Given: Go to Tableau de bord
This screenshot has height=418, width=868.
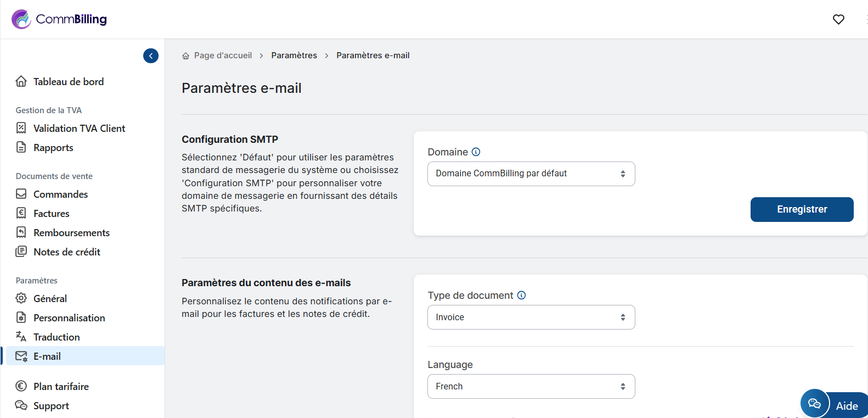Looking at the screenshot, I should [68, 82].
